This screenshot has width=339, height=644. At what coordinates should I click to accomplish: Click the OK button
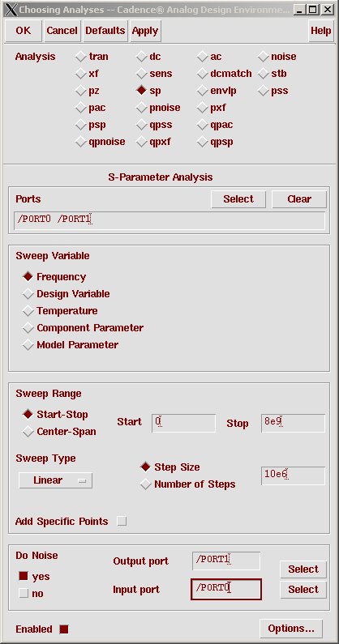(24, 31)
